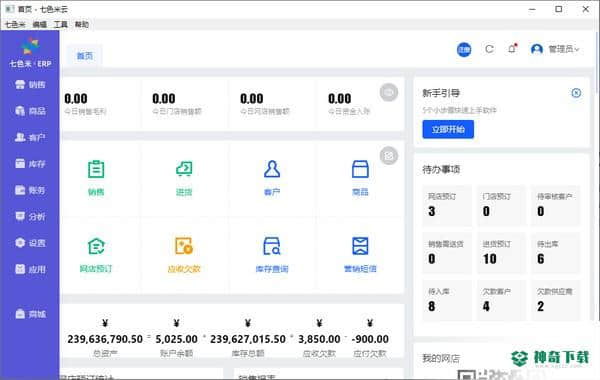600x380 pixels.
Task: Click the refresh icon in the header
Action: click(x=489, y=49)
